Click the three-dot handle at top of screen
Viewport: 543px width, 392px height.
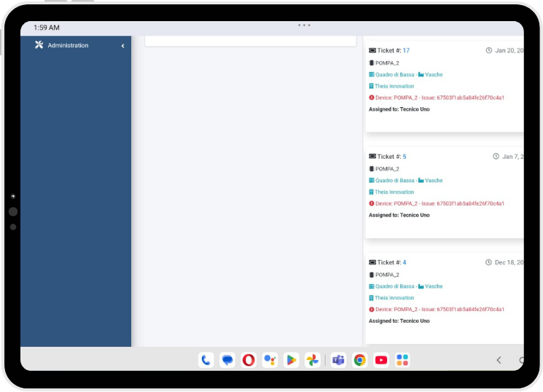tap(304, 26)
